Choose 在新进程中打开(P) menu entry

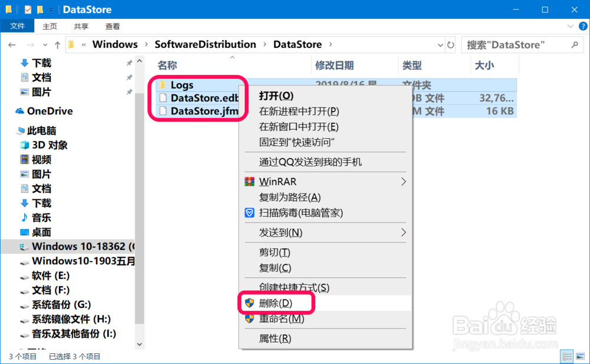[x=326, y=112]
